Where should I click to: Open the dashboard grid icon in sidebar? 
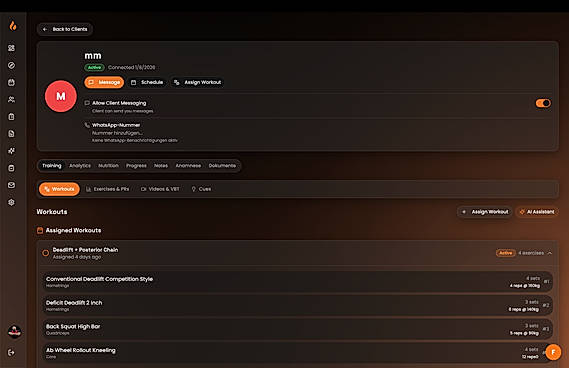[12, 48]
